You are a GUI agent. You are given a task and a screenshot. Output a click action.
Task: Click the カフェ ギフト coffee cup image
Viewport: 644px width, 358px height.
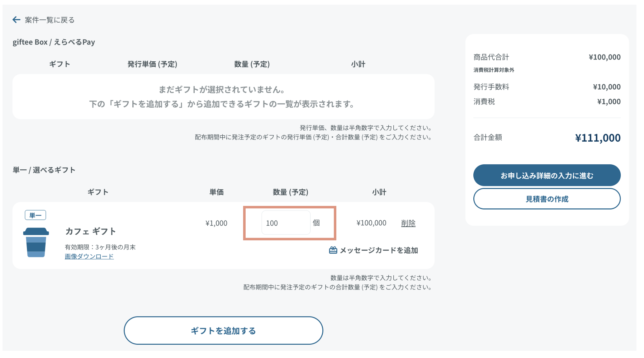[x=36, y=242]
